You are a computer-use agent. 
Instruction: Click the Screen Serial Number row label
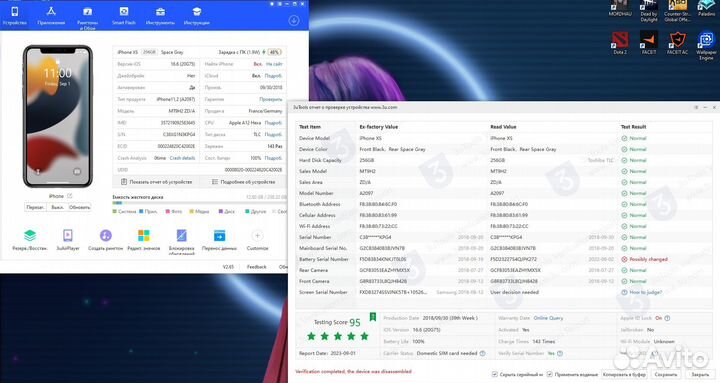(323, 293)
